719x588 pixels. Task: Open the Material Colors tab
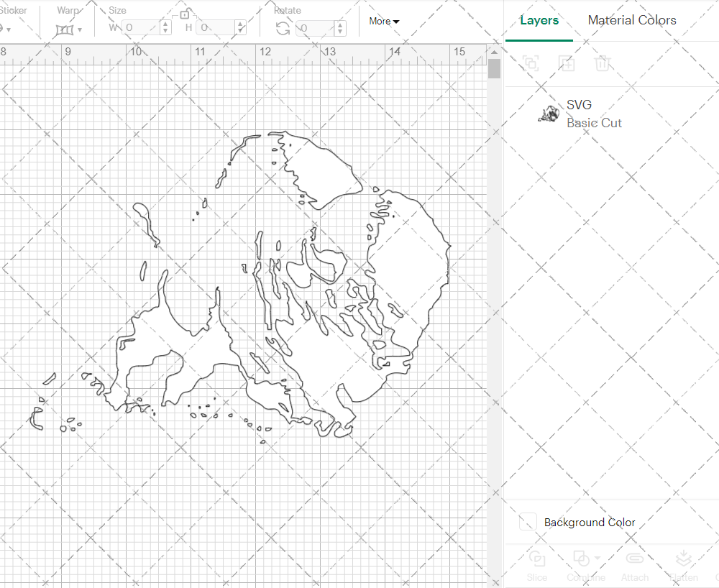point(632,20)
